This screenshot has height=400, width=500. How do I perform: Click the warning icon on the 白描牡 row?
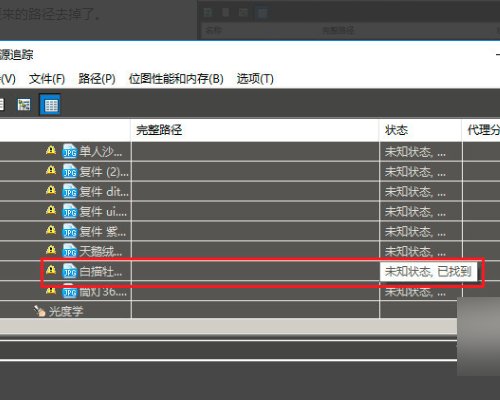coord(51,269)
